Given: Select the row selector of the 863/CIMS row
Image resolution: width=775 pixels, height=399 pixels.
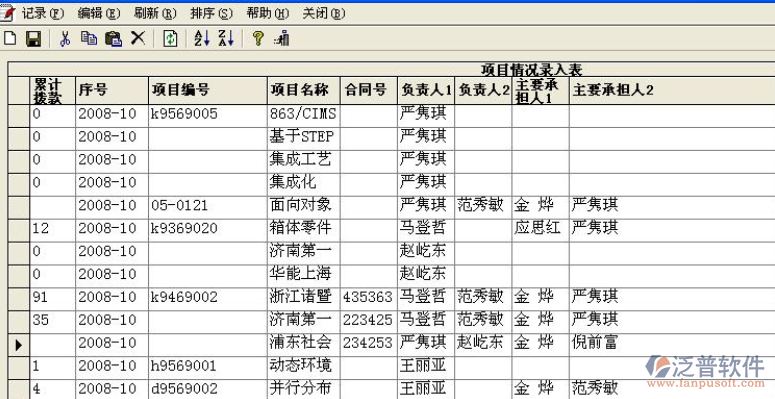Looking at the screenshot, I should tap(19, 116).
